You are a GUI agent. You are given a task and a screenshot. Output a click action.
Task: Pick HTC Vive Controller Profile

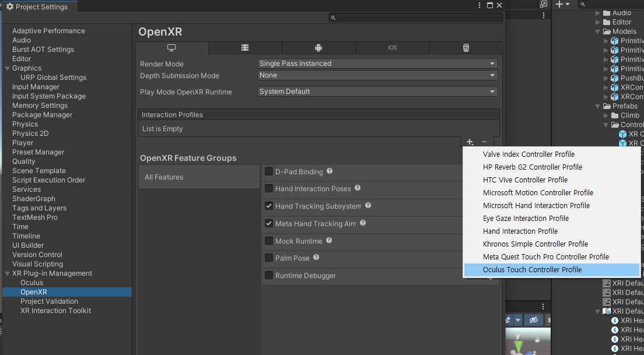(552, 180)
